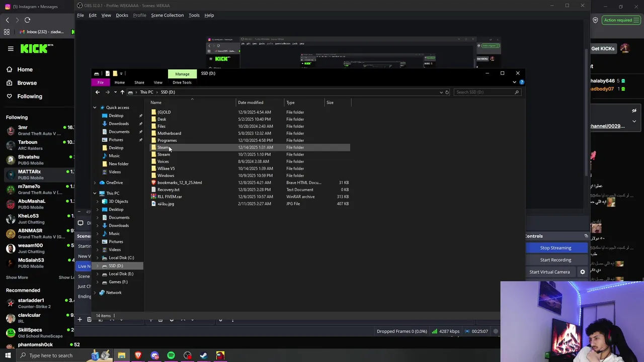Expand the 3D Objects tree node
This screenshot has width=644, height=362.
tap(98, 202)
